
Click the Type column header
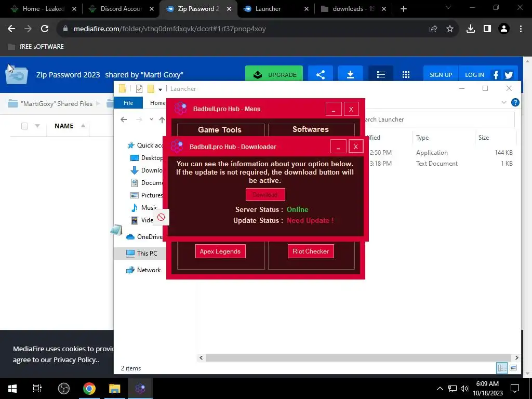pos(422,138)
